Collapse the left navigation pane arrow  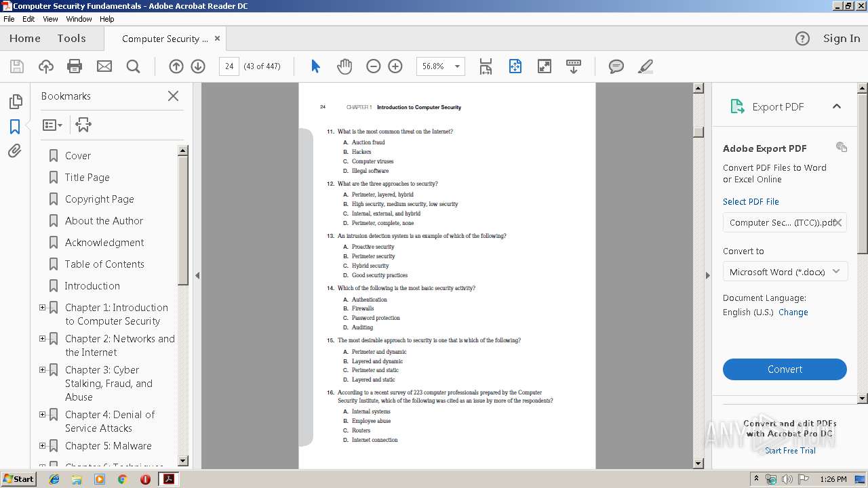coord(197,275)
